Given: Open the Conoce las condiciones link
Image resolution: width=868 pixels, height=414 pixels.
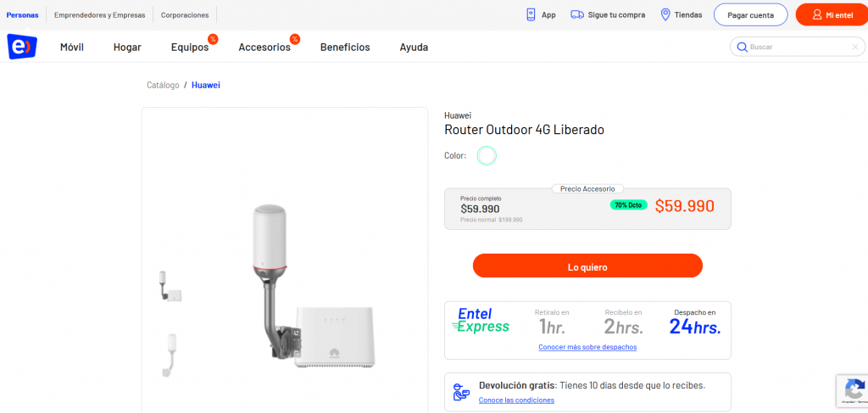Looking at the screenshot, I should point(516,400).
